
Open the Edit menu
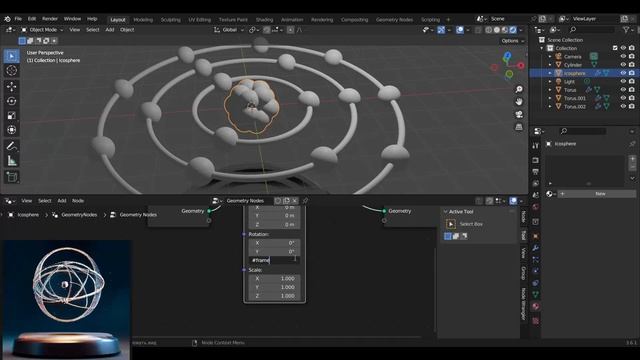tap(32, 19)
